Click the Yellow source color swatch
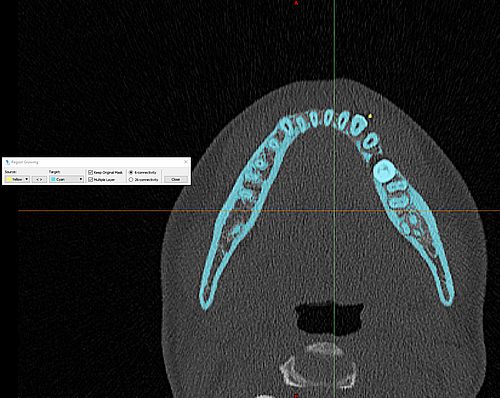 click(8, 179)
